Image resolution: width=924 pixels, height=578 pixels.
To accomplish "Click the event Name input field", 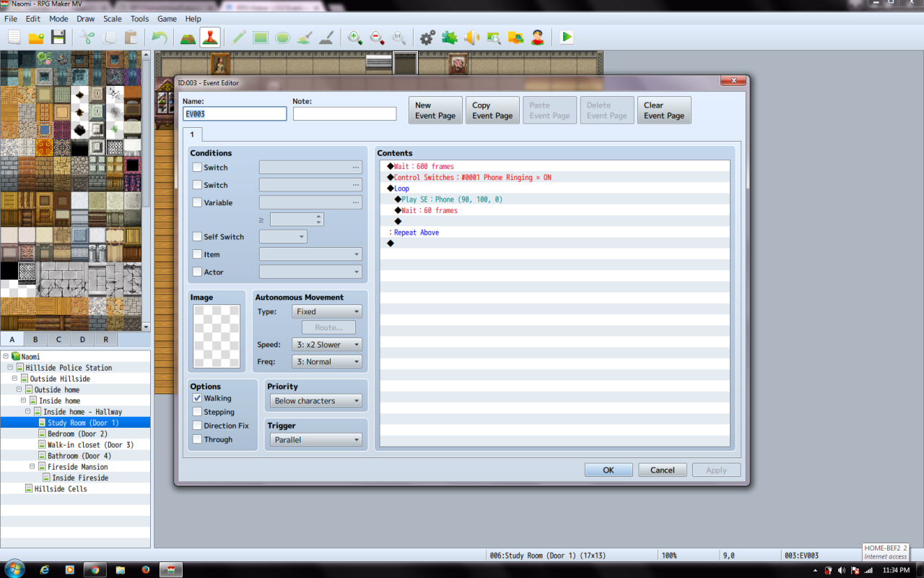I will (x=235, y=114).
